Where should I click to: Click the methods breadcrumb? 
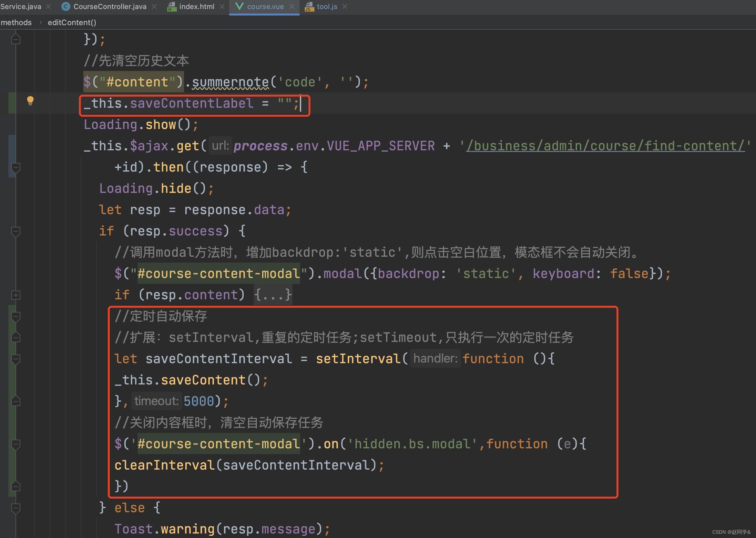click(x=16, y=23)
